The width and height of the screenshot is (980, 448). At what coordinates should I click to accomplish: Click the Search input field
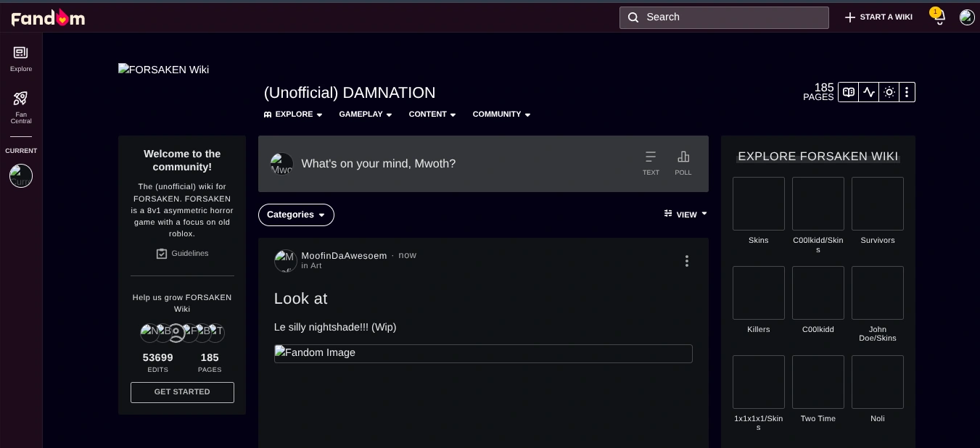pos(724,17)
